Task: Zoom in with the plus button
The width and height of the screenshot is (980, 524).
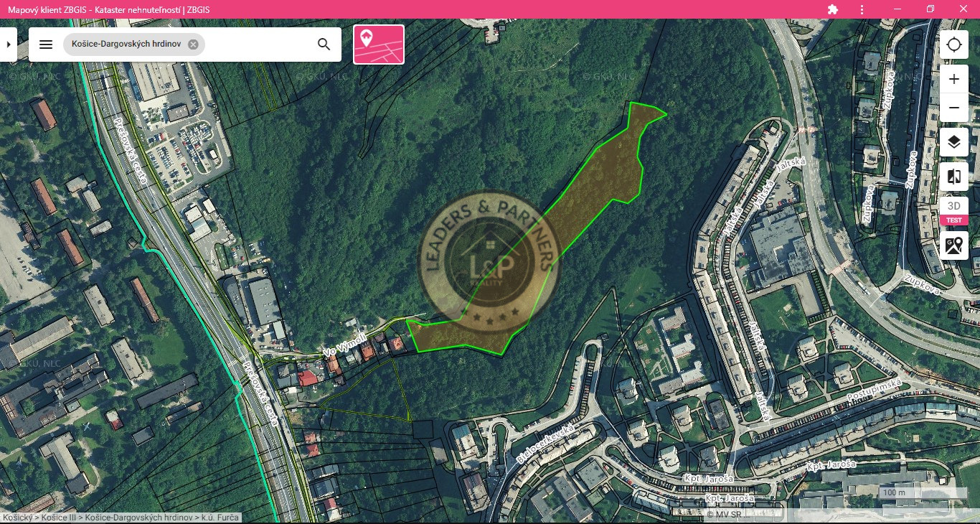Action: 953,79
